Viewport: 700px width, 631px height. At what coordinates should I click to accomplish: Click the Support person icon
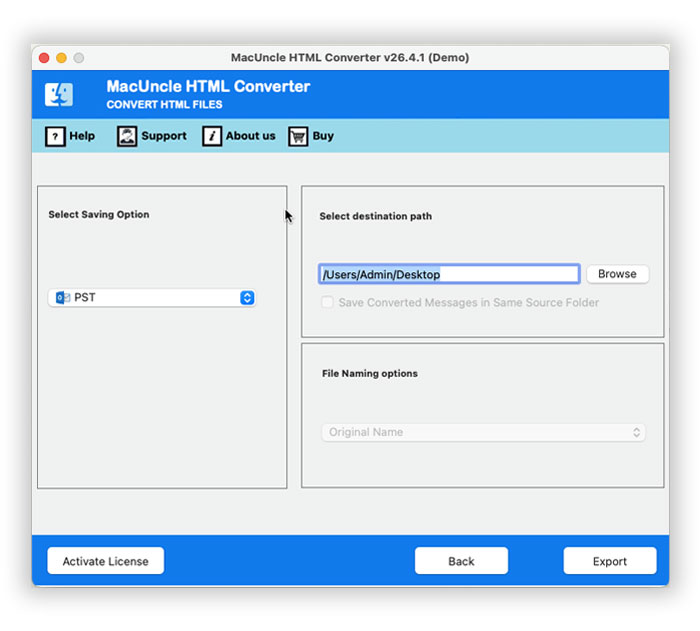coord(127,136)
